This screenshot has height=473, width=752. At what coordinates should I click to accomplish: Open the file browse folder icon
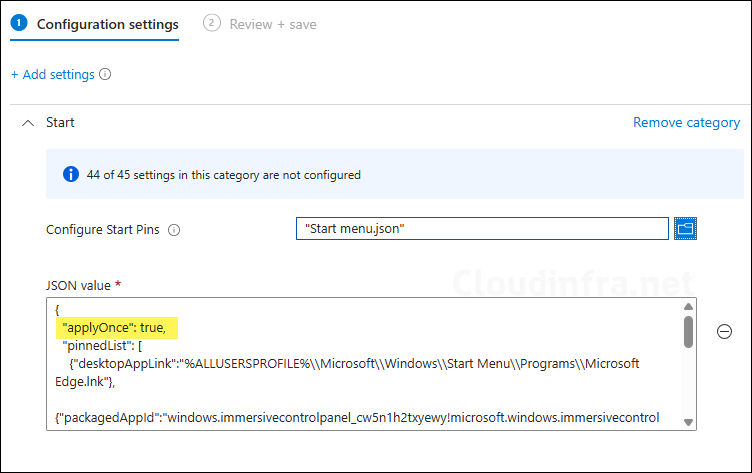(x=685, y=228)
